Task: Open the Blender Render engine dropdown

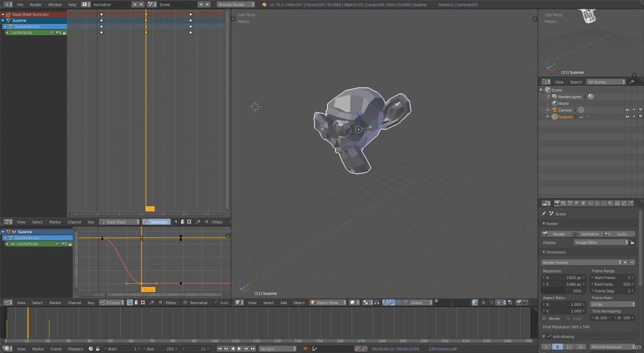Action: point(236,4)
